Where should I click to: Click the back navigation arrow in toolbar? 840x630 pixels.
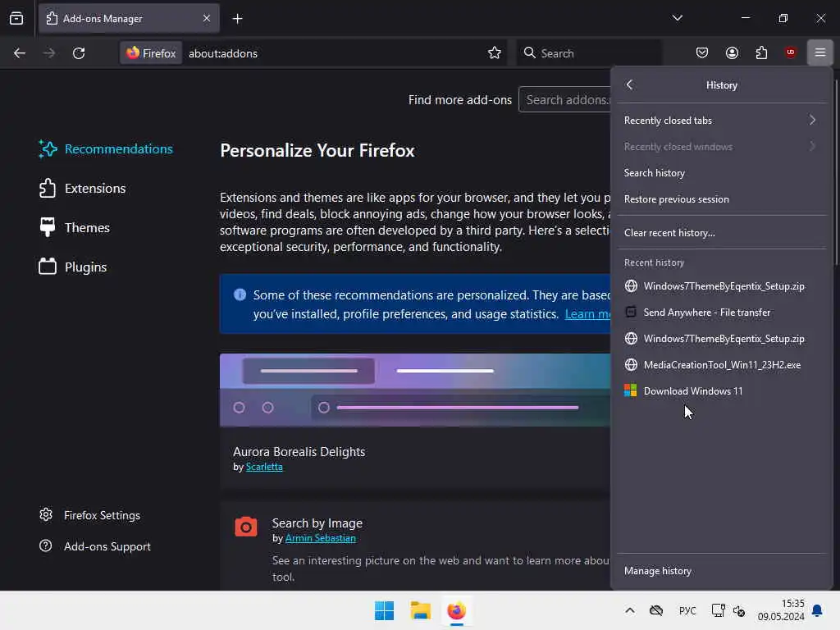point(20,53)
